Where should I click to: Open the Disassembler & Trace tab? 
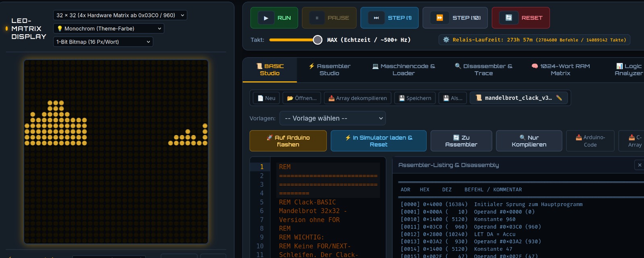(x=483, y=70)
